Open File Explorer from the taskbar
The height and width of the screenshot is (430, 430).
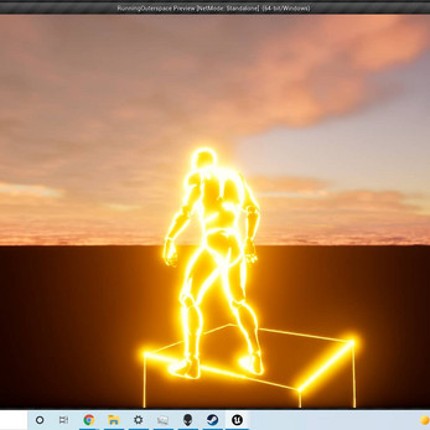pos(114,420)
